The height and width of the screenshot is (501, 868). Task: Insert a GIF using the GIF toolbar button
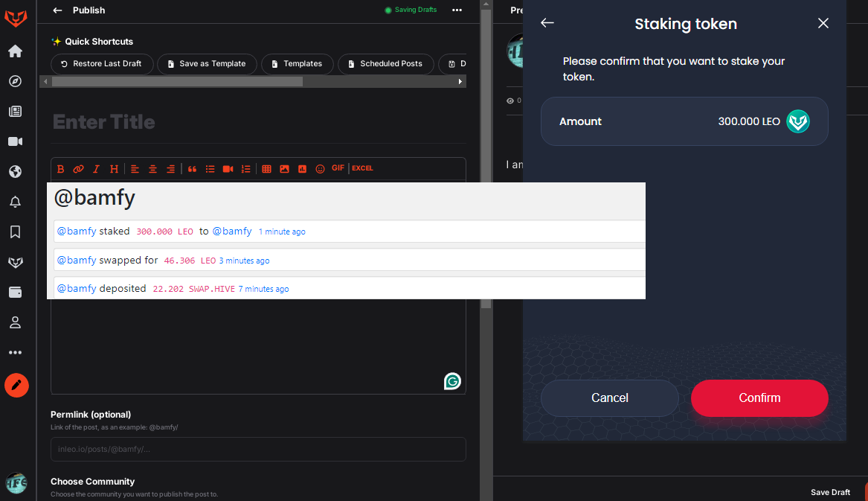pos(338,167)
